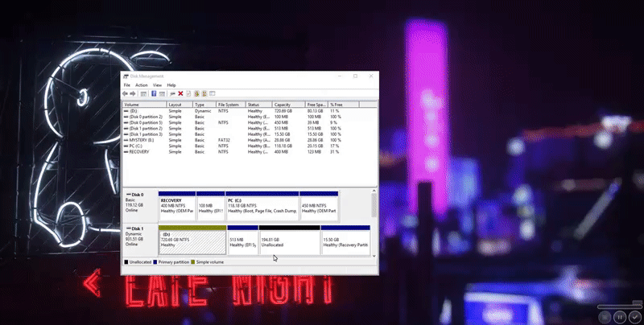644x325 pixels.
Task: Sort by the Free Space column header
Action: coord(316,105)
